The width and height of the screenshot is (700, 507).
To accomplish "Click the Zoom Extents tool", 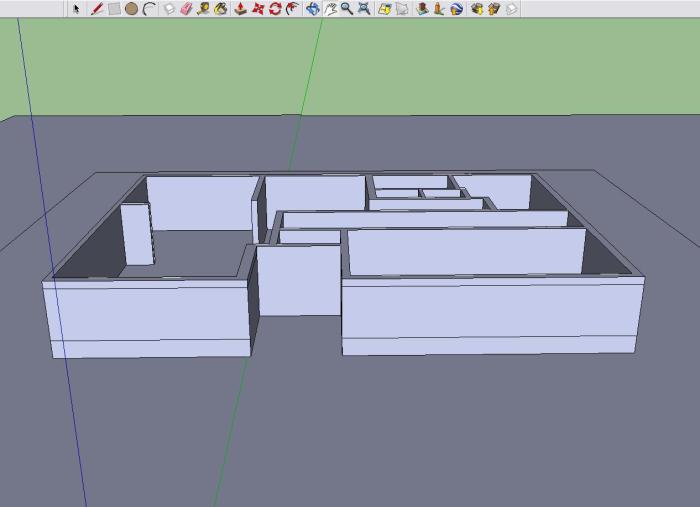I will click(363, 9).
